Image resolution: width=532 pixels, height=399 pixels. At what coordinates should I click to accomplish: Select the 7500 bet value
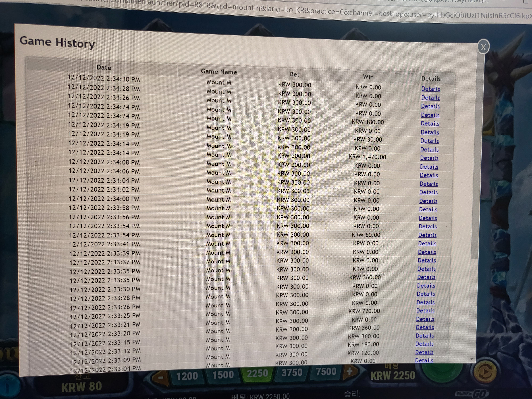tap(326, 372)
